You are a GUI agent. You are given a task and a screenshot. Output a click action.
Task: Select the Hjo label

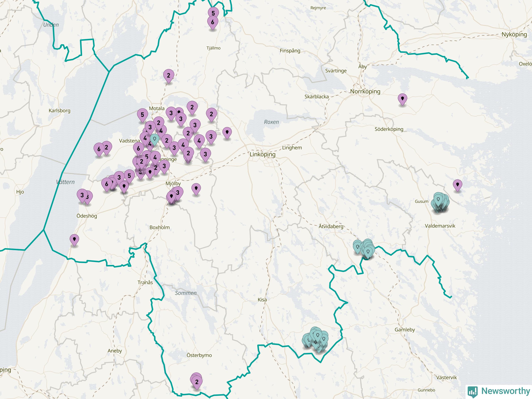[x=20, y=192]
